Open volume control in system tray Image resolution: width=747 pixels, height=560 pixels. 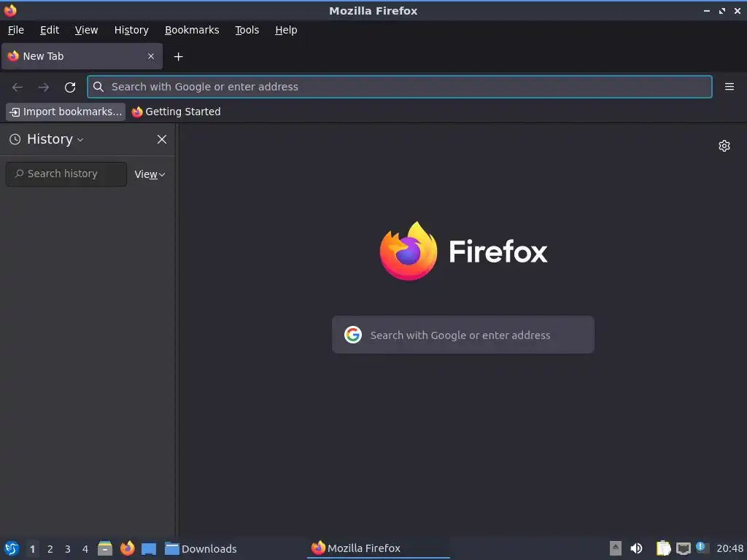[x=636, y=548]
